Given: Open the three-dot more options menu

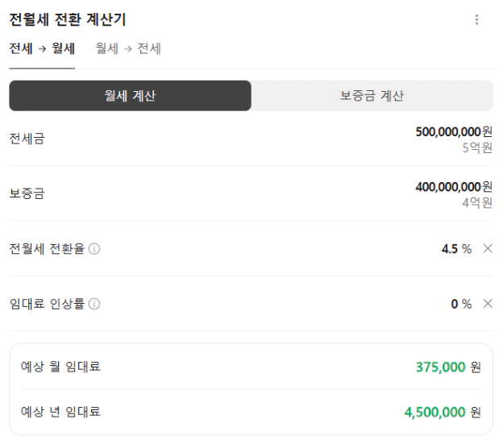Looking at the screenshot, I should tap(477, 20).
